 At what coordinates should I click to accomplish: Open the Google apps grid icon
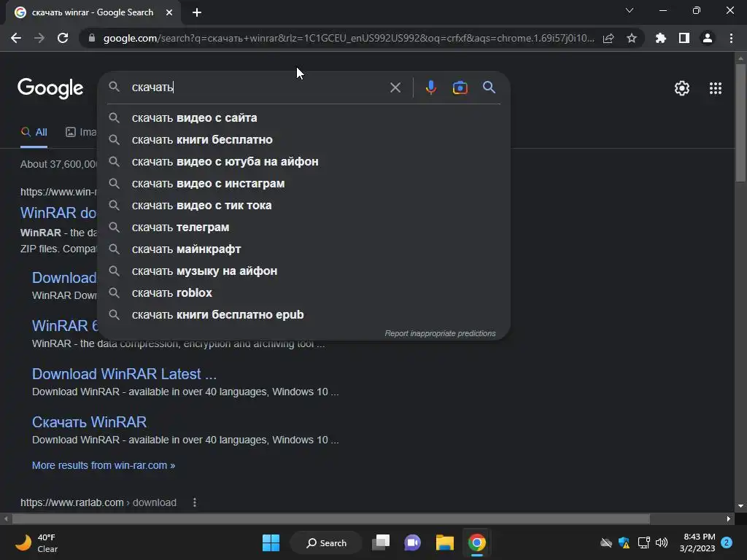tap(716, 88)
